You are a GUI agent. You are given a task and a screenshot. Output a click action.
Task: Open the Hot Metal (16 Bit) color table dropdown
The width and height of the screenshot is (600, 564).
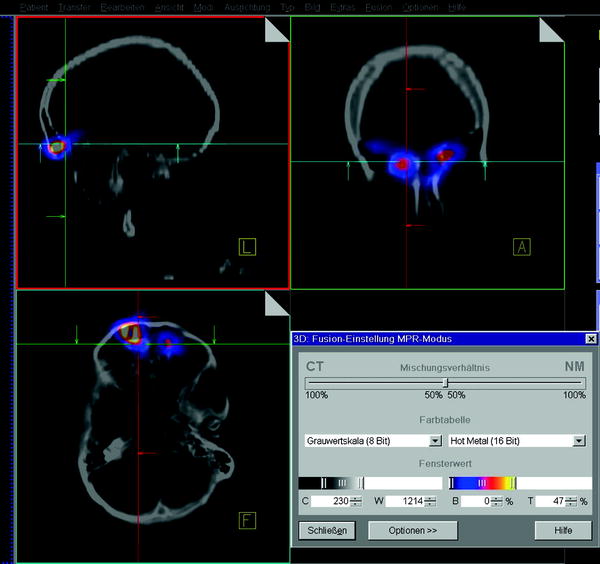click(x=578, y=440)
